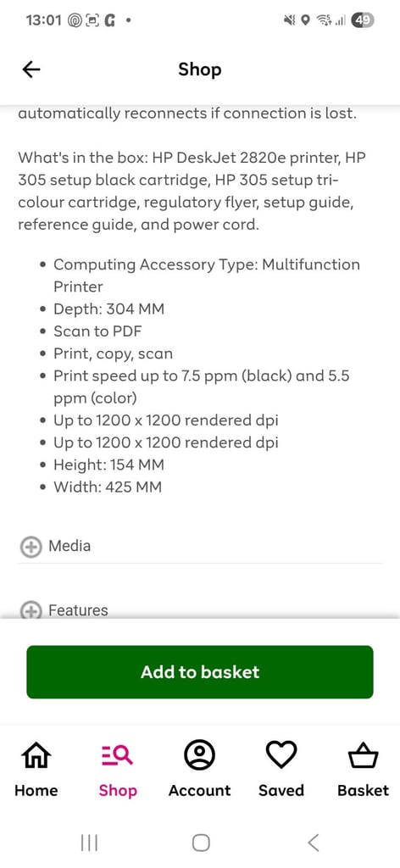Select the Account label in bottom bar
The image size is (400, 868).
pyautogui.click(x=200, y=791)
